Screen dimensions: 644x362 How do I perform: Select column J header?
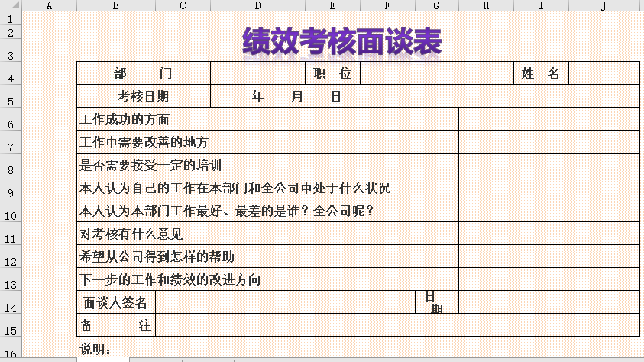coord(604,5)
